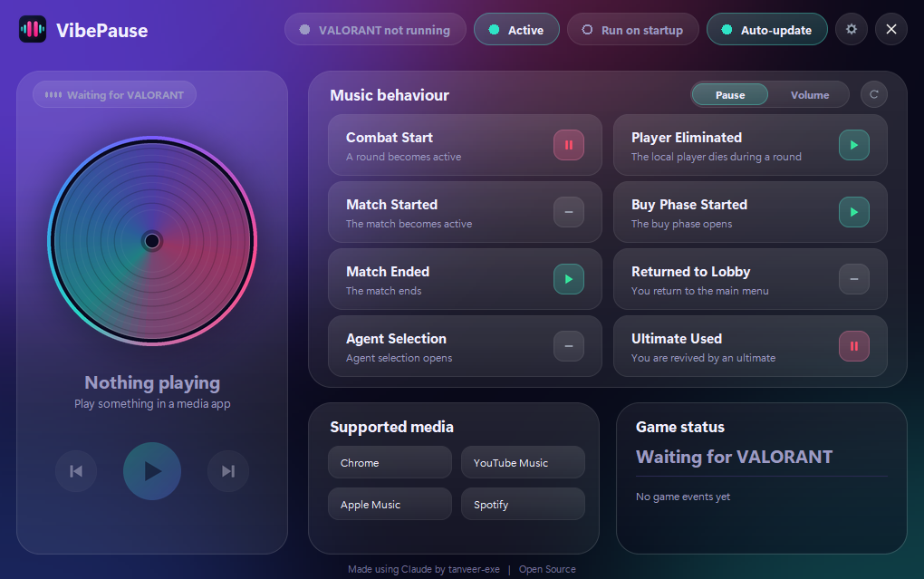Click the vinyl disc artwork
Screen dimensions: 924x579
click(x=152, y=241)
